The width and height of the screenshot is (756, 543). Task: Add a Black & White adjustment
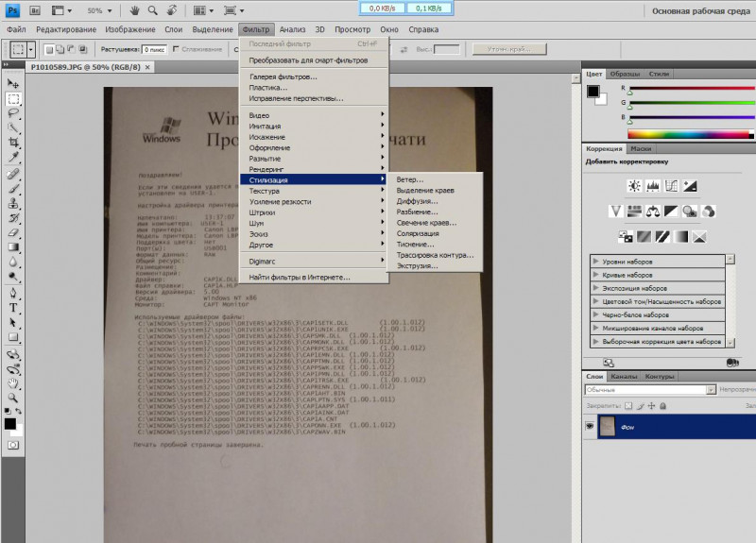coord(671,211)
